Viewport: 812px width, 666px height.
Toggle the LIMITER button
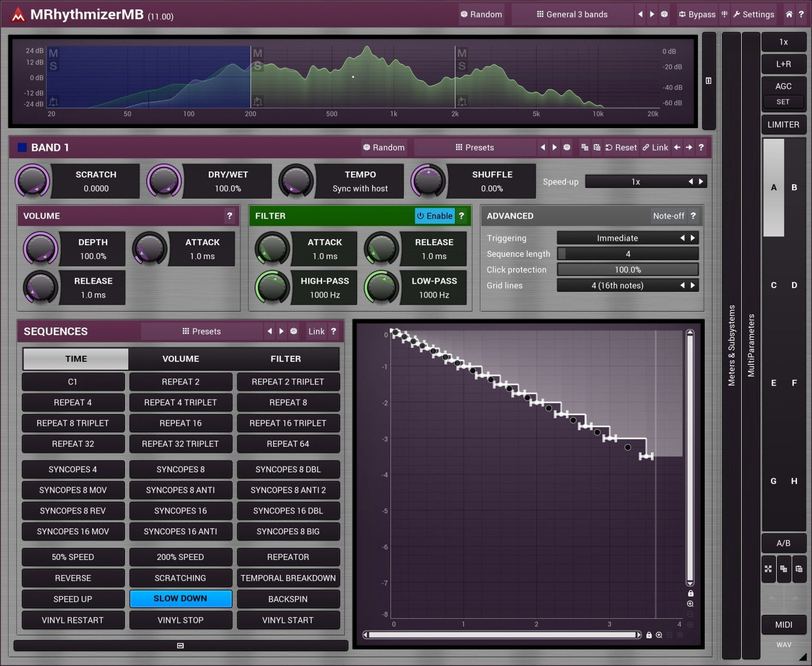coord(783,125)
